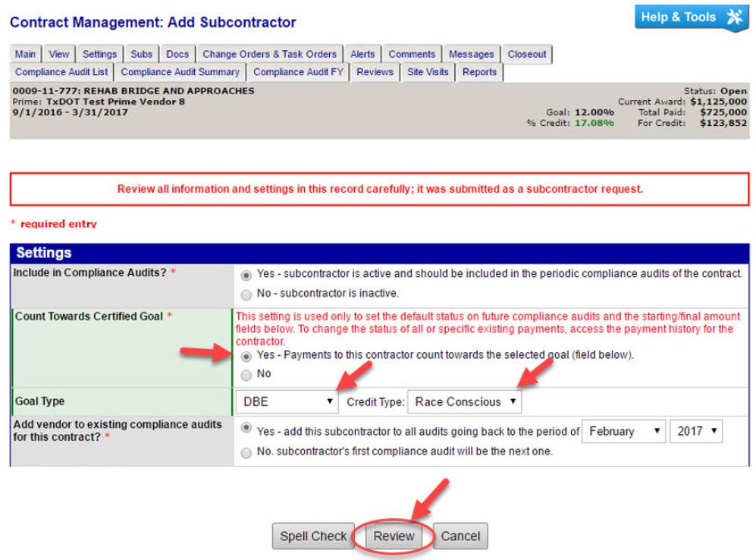The width and height of the screenshot is (756, 560).
Task: Choose Yes to add subcontractor to audits
Action: pyautogui.click(x=246, y=430)
